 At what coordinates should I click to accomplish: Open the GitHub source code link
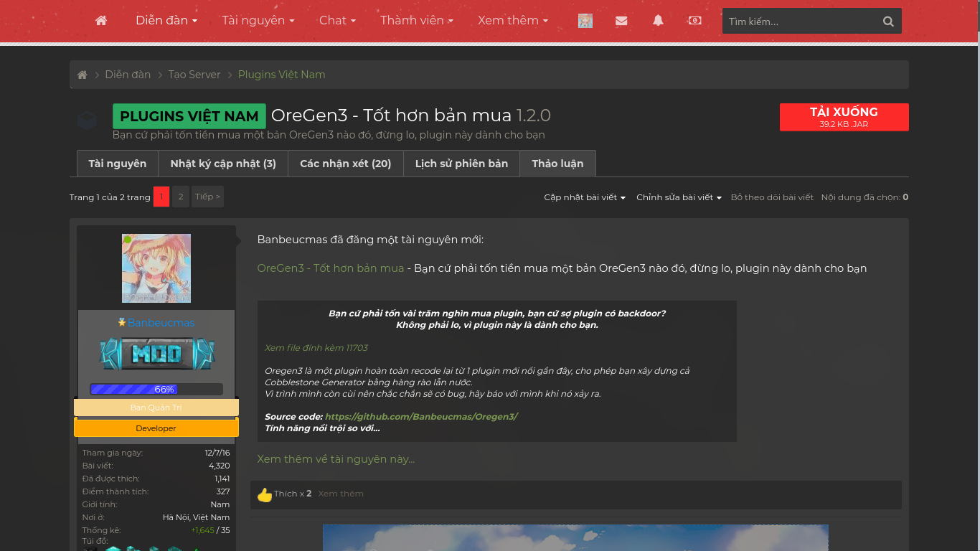[421, 417]
